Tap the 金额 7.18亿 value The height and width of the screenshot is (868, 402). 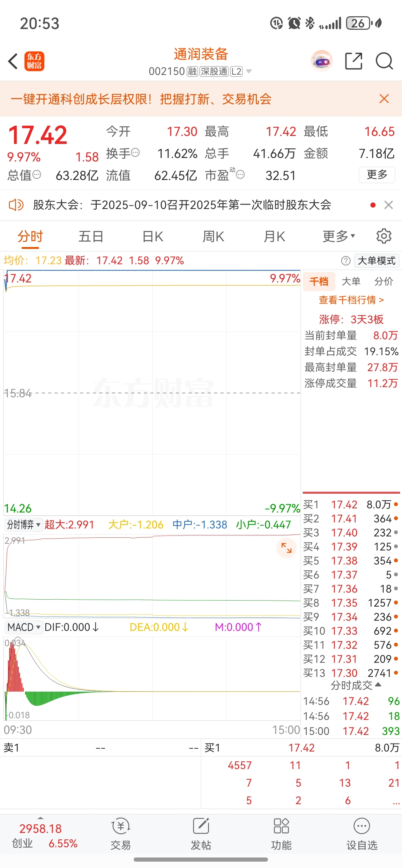(377, 153)
